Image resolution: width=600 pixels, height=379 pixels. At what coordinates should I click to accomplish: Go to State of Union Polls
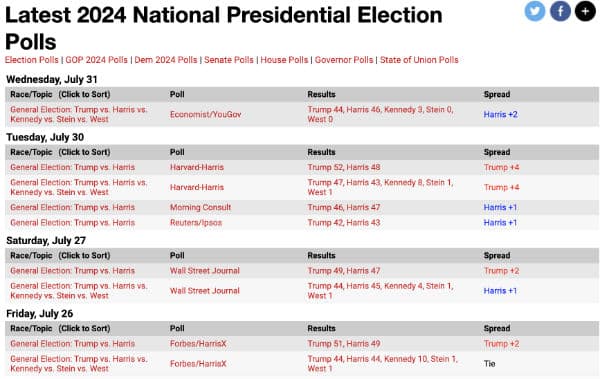pyautogui.click(x=419, y=60)
